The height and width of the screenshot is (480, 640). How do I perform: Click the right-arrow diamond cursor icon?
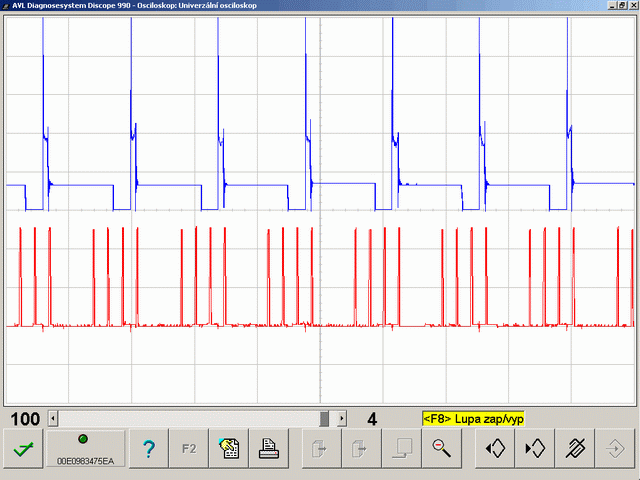[535, 448]
